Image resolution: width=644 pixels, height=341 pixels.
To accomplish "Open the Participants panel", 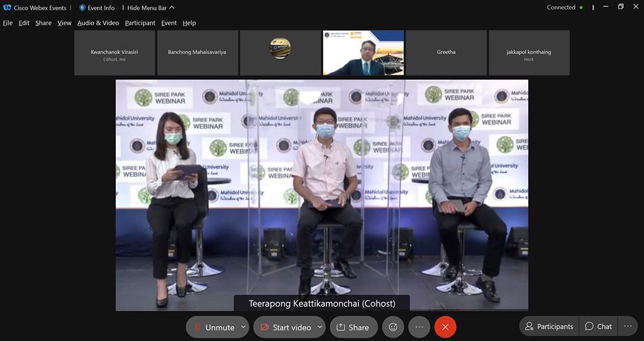I will point(549,327).
